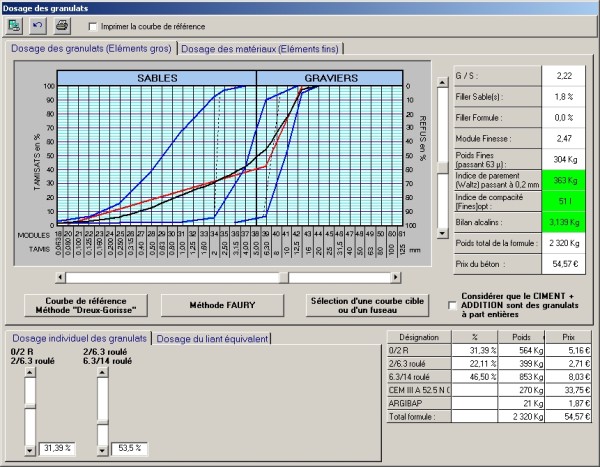Select 'Dosage individuel des granulats' tab

[x=78, y=338]
